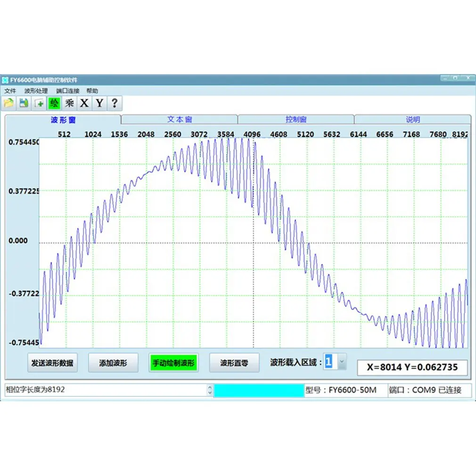Click the 波形置零 button
Viewport: 476px width, 476px height.
pos(234,363)
